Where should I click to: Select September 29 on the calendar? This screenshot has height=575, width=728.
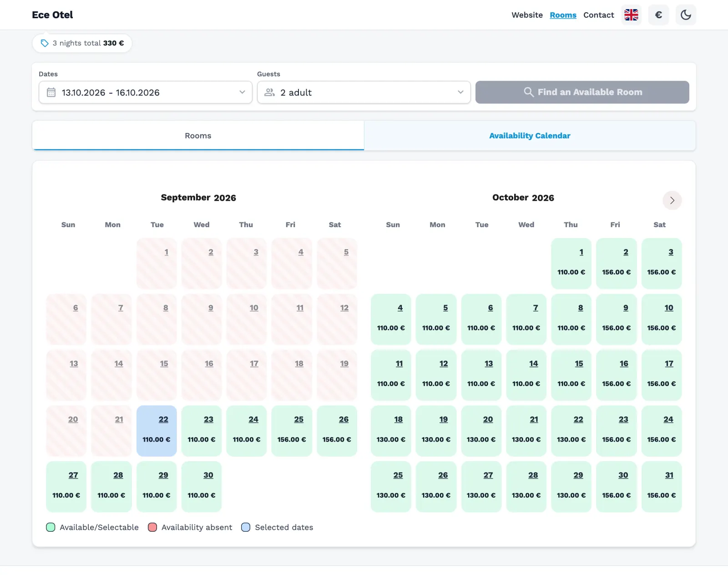[157, 487]
